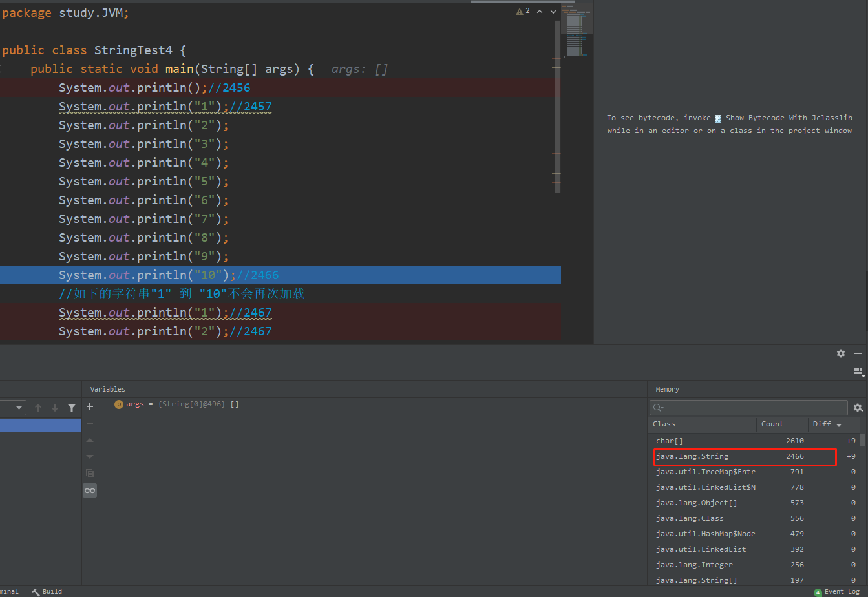Select the char[] memory row
This screenshot has width=868, height=597.
coord(754,441)
